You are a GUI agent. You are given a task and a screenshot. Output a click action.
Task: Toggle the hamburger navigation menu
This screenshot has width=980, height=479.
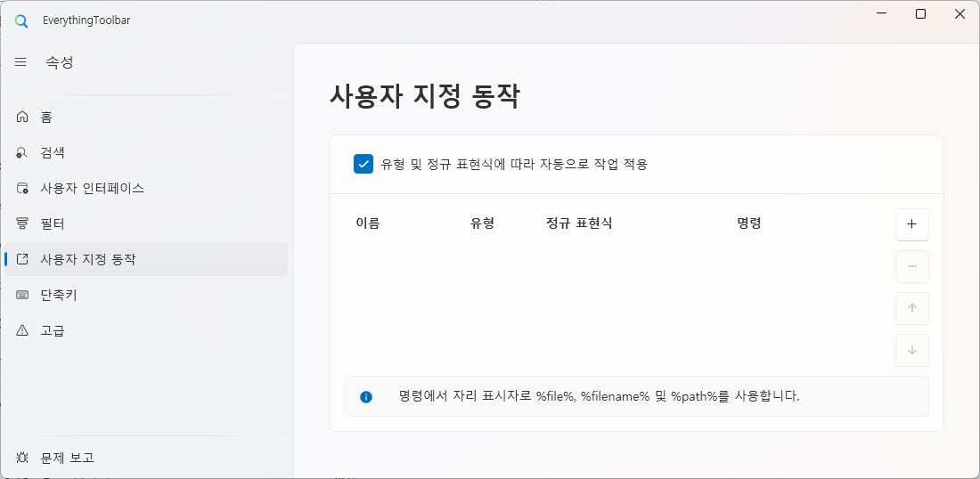click(x=20, y=62)
